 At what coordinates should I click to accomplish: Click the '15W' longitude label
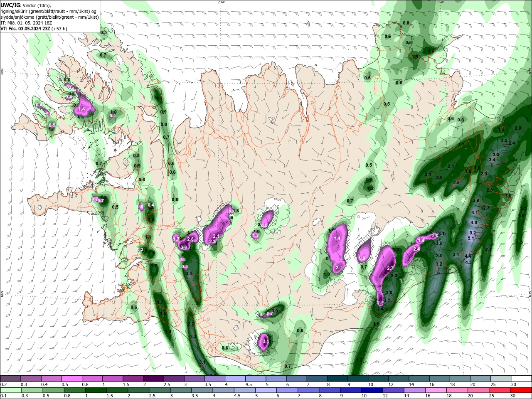point(440,2)
